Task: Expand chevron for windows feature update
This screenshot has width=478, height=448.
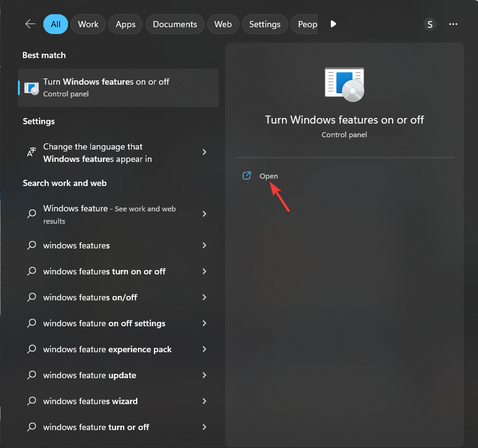Action: coord(204,375)
